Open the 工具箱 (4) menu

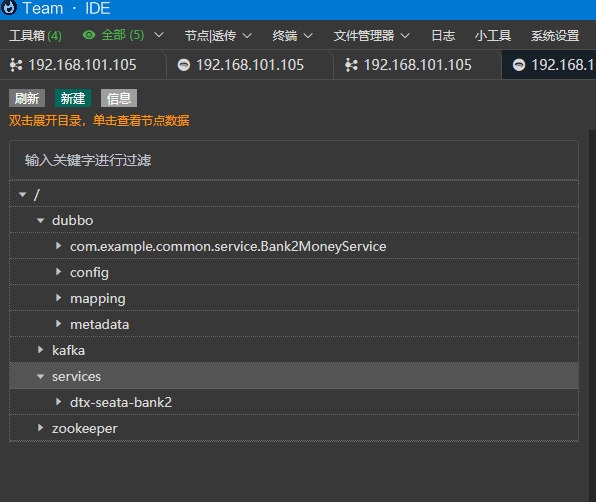(x=35, y=36)
